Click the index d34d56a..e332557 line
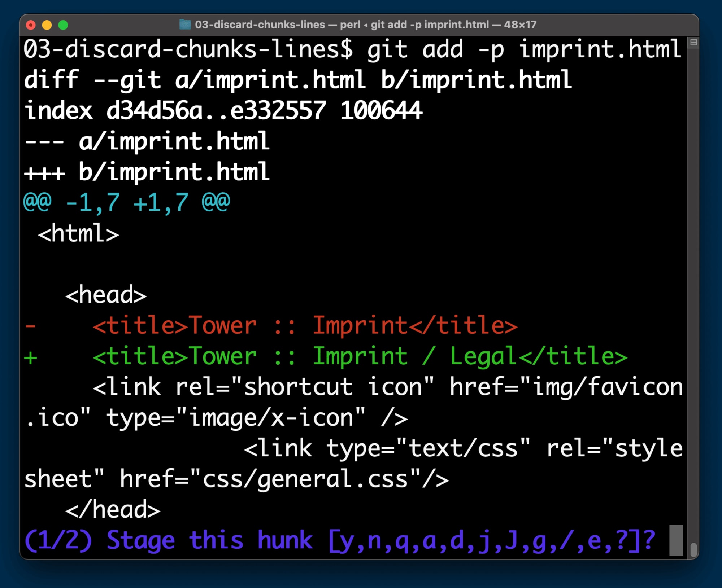The height and width of the screenshot is (588, 722). (x=223, y=111)
